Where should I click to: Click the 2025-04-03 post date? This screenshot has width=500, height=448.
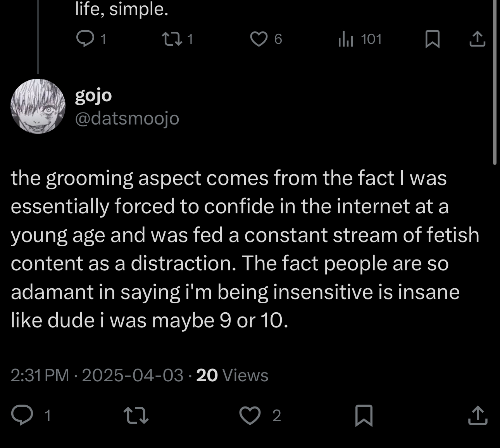pos(132,375)
